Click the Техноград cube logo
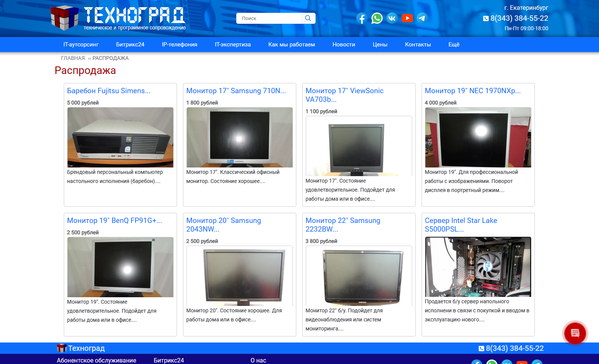The height and width of the screenshot is (364, 599). pos(65,18)
